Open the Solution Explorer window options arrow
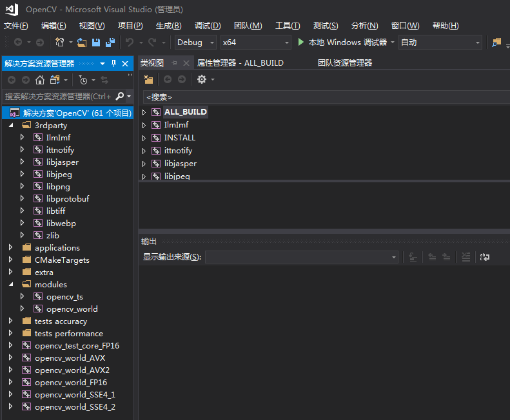 coord(103,64)
